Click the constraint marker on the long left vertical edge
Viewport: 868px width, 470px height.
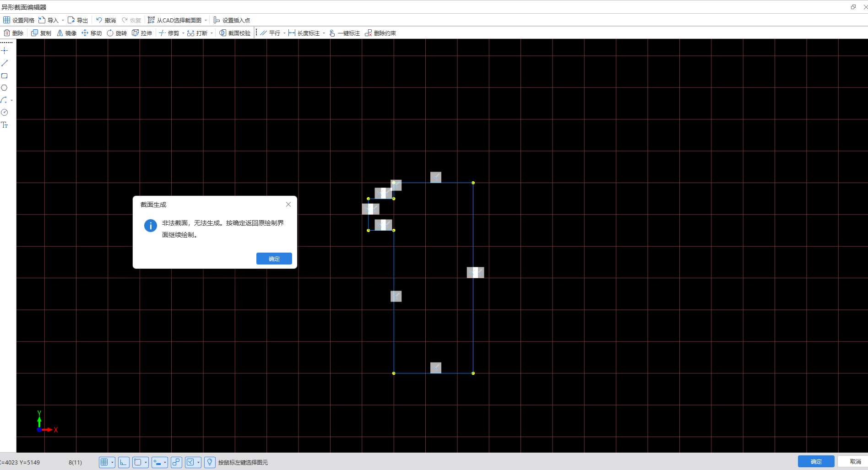396,296
